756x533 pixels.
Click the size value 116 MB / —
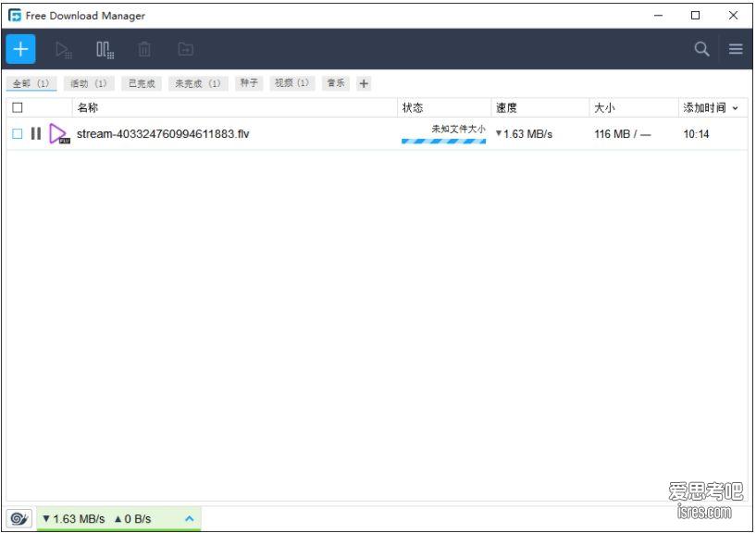(x=623, y=133)
